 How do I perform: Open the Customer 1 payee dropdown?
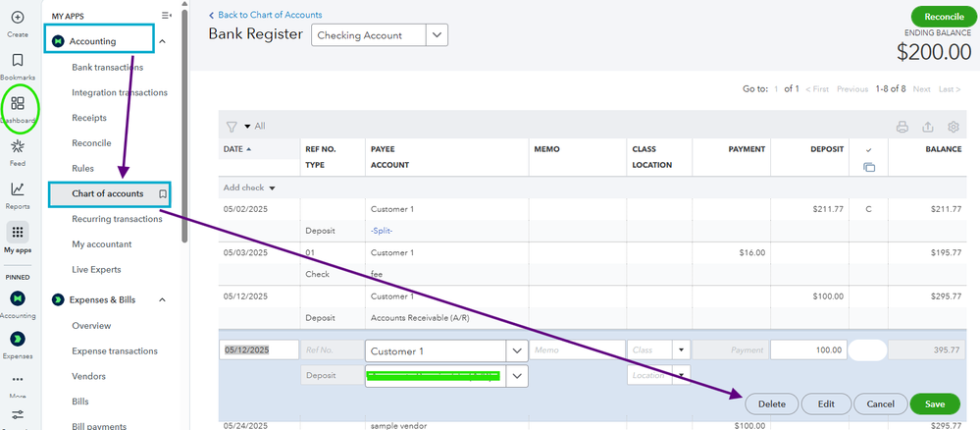click(x=517, y=351)
